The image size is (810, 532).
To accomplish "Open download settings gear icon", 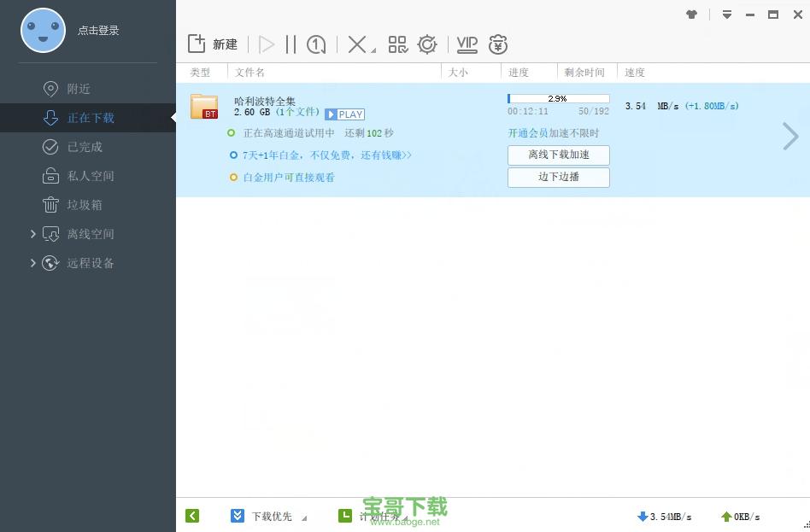I will coord(427,44).
